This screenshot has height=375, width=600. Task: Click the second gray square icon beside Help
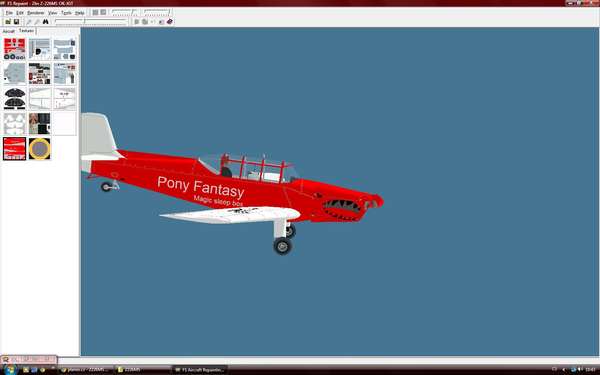coord(103,13)
